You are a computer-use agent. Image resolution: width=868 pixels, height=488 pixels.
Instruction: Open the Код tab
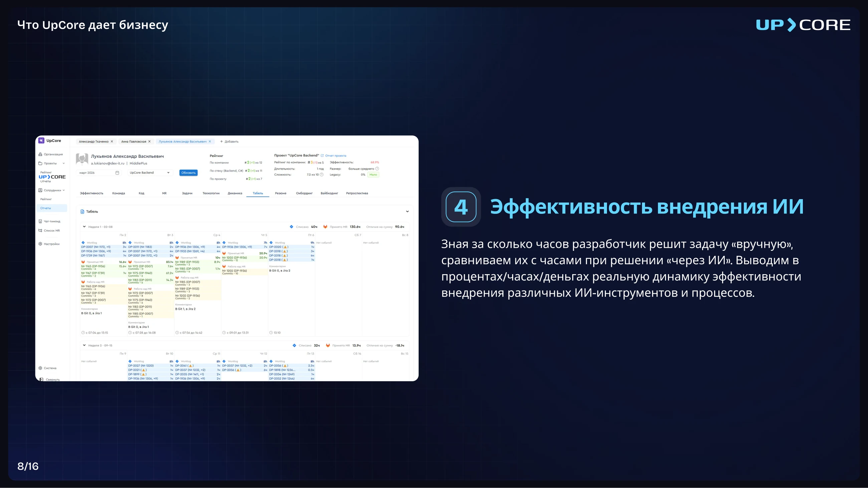tap(142, 193)
